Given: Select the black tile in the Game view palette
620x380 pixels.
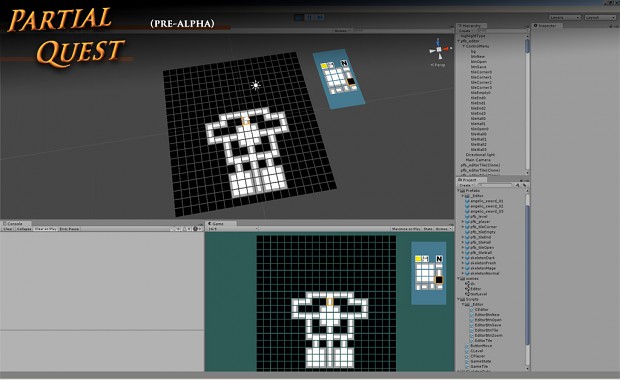Looking at the screenshot, I should (439, 280).
